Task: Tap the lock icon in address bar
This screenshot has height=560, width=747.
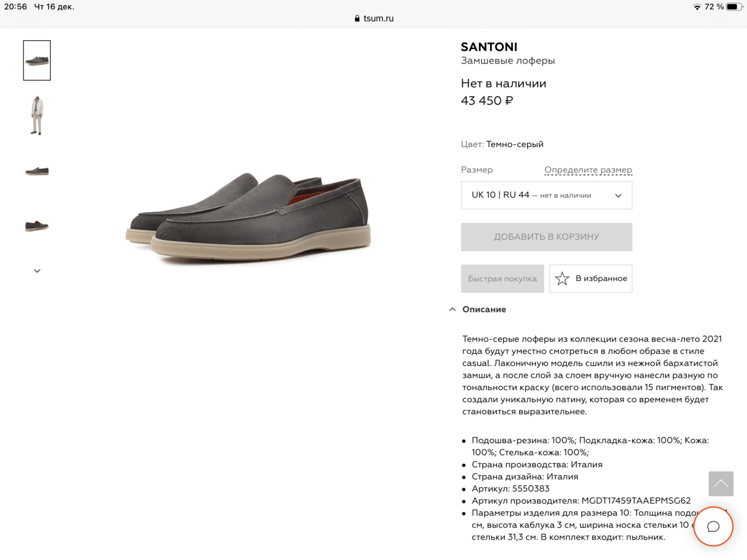Action: click(x=357, y=19)
